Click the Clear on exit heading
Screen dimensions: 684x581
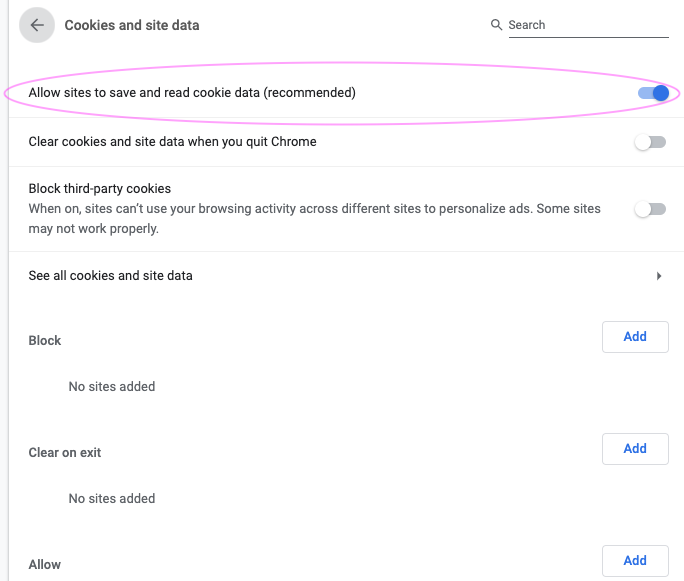pos(65,452)
